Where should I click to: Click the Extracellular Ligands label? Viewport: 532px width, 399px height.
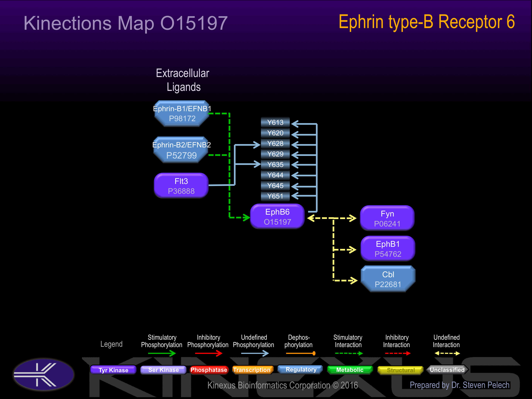pos(183,80)
